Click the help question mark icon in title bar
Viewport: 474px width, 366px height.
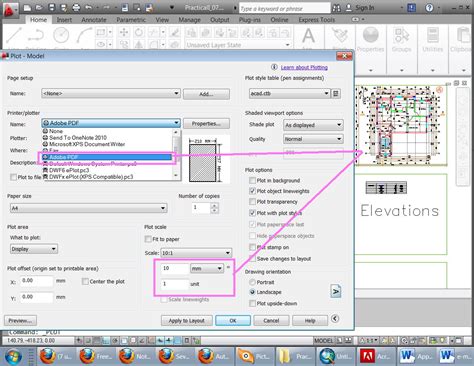tap(429, 7)
